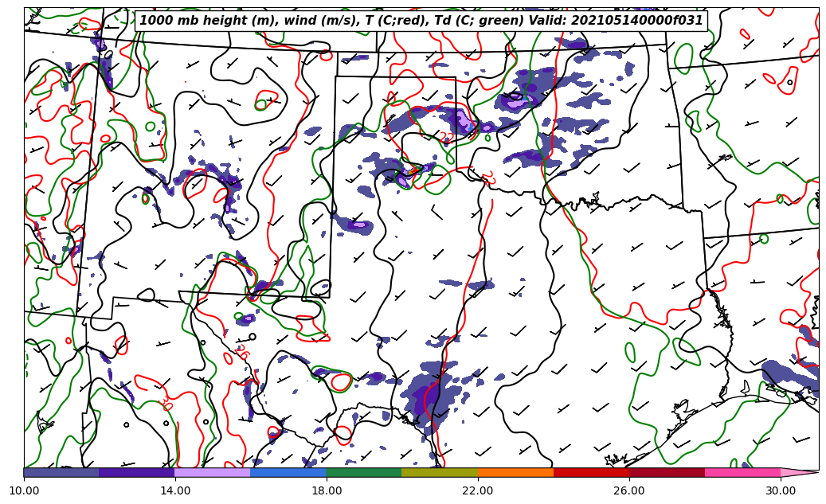This screenshot has height=504, width=826.
Task: Select the dark purple colorbar segment before 14.00
Action: pyautogui.click(x=137, y=472)
